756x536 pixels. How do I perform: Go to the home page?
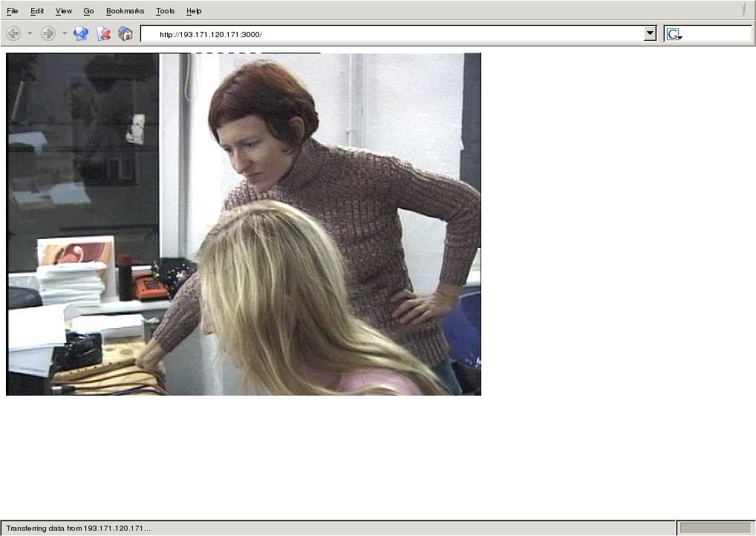(126, 33)
